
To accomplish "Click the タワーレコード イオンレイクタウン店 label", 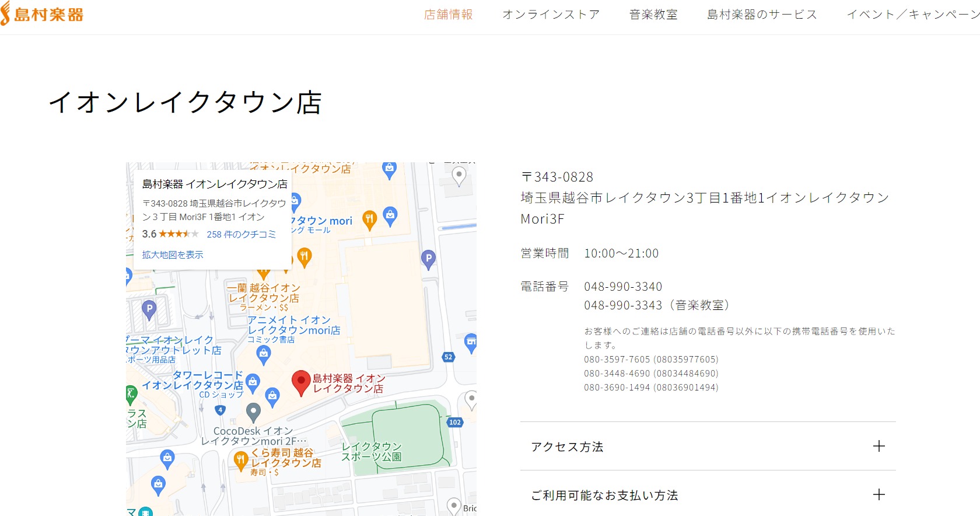I will [193, 380].
